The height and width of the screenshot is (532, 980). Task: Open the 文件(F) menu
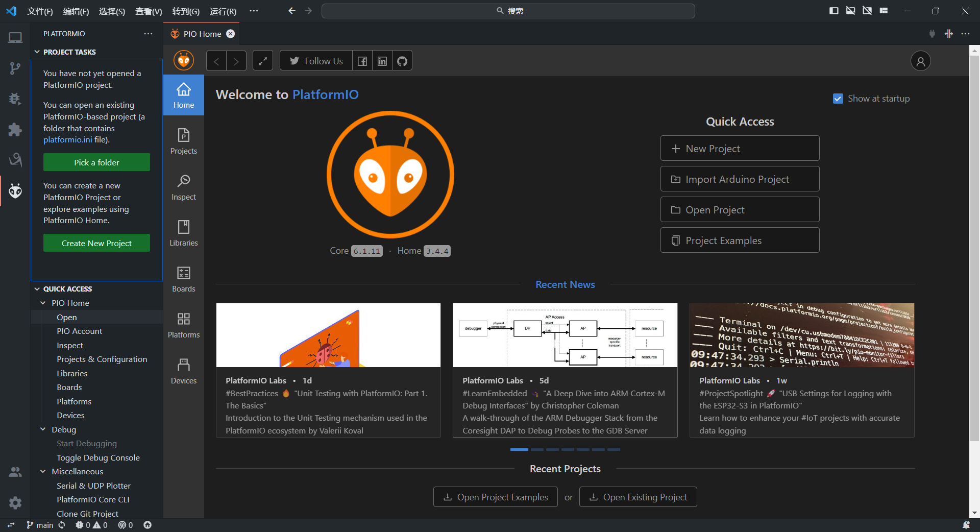tap(40, 11)
